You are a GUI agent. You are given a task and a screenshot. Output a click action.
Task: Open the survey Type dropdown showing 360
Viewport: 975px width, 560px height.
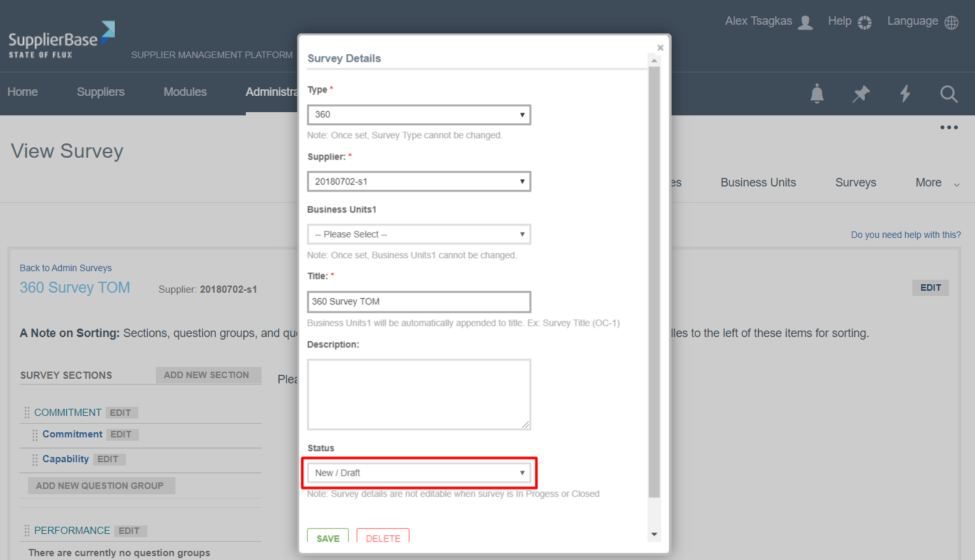pos(419,115)
